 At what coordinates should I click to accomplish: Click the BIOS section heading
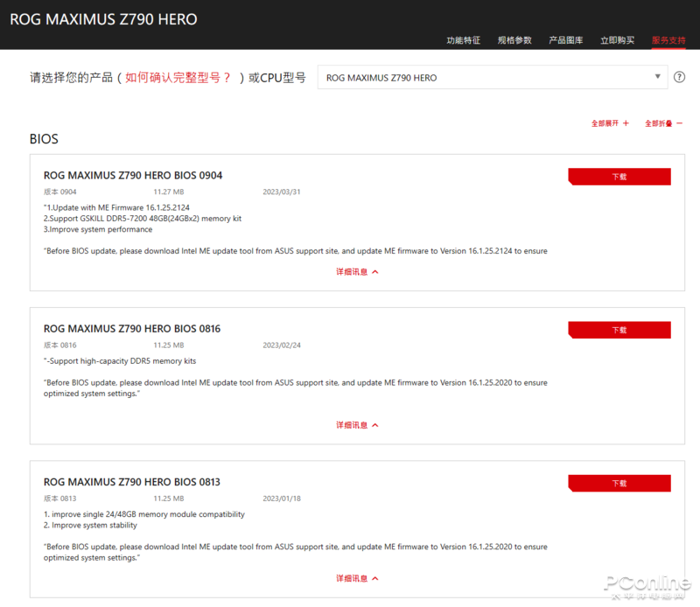click(x=44, y=139)
